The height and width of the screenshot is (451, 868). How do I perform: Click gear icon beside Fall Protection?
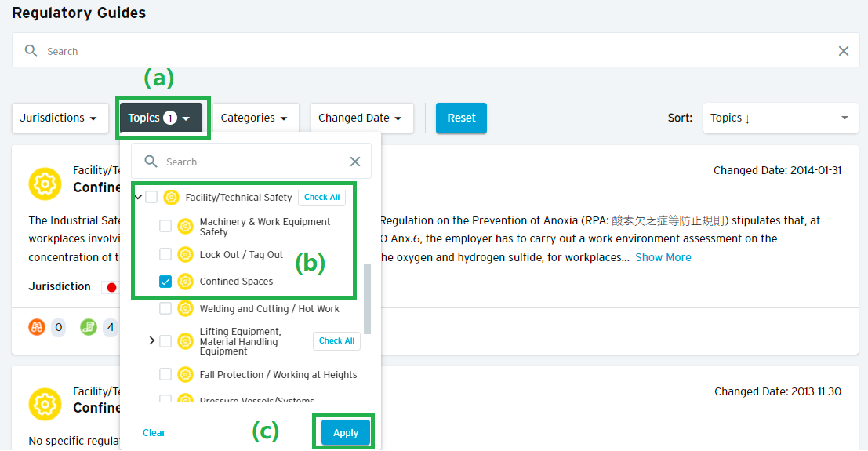click(186, 375)
